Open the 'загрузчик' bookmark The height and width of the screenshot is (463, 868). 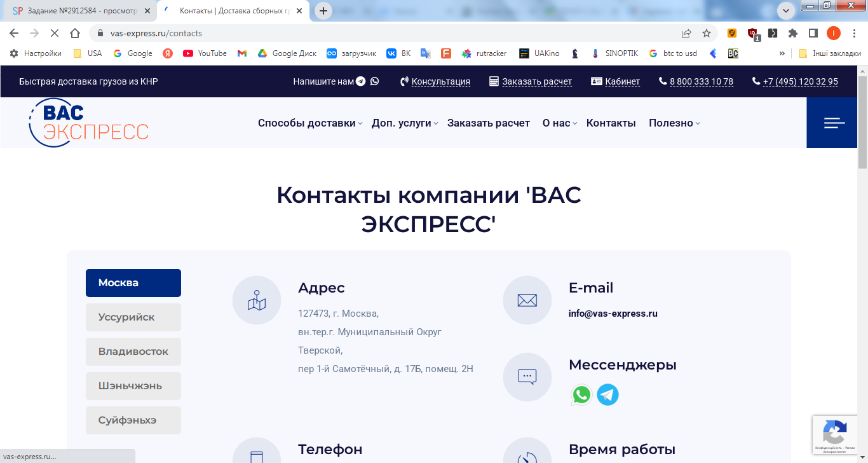pos(351,53)
